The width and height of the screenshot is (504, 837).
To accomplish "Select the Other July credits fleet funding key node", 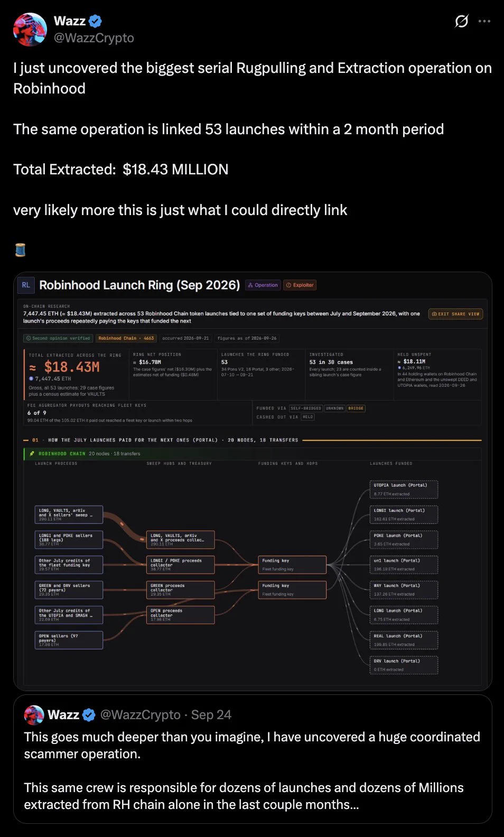I will pyautogui.click(x=69, y=565).
